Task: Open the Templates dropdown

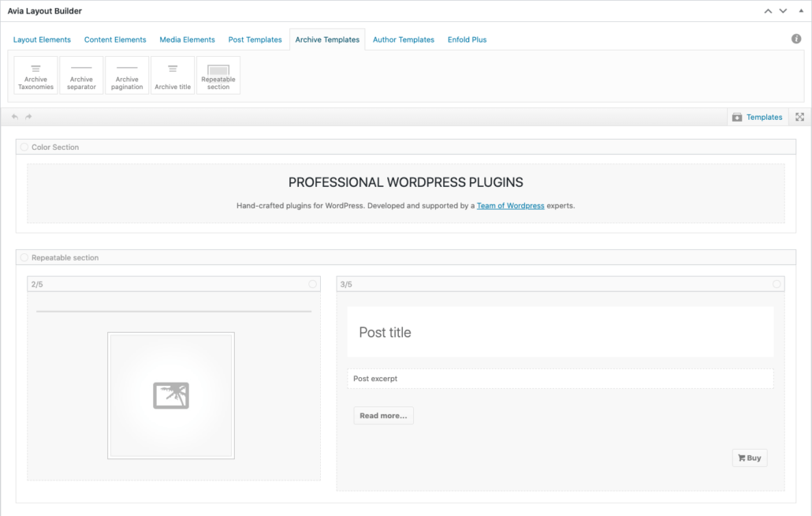Action: click(x=758, y=117)
